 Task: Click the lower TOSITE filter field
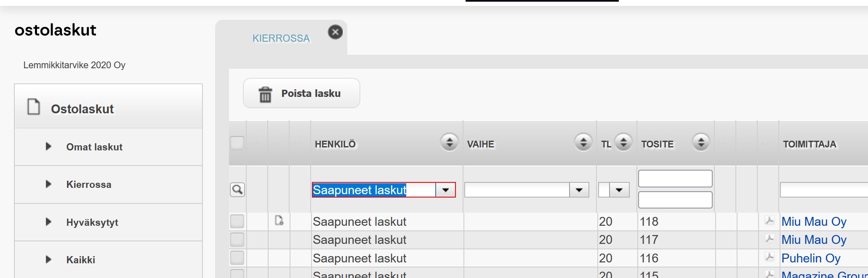(x=675, y=200)
